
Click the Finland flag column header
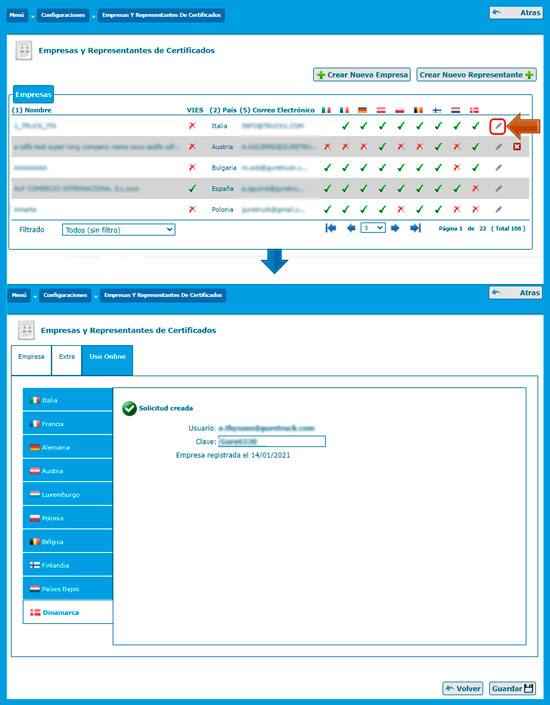(x=437, y=110)
